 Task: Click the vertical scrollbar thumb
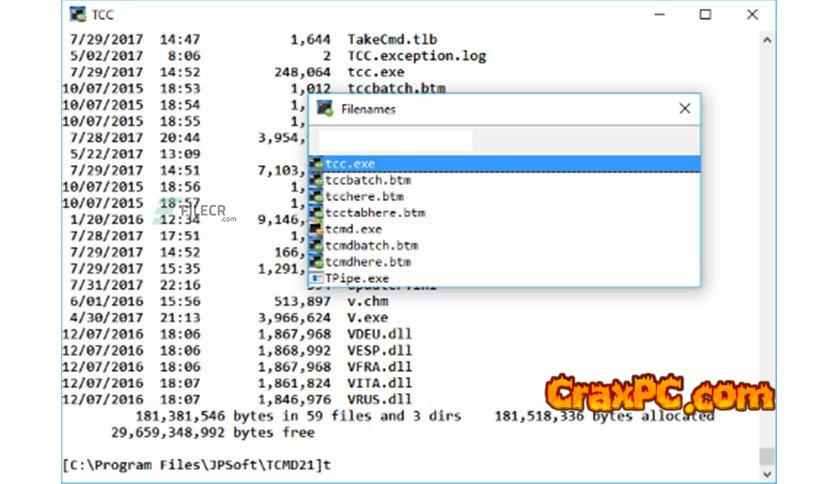[x=767, y=456]
